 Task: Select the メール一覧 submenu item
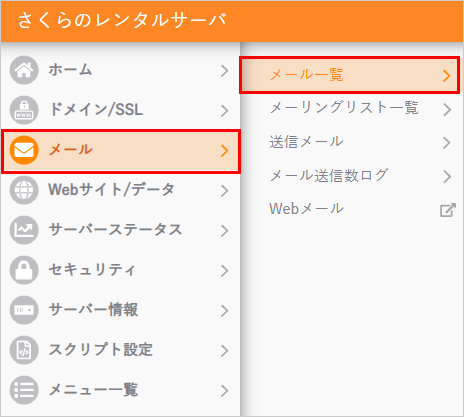tap(350, 75)
